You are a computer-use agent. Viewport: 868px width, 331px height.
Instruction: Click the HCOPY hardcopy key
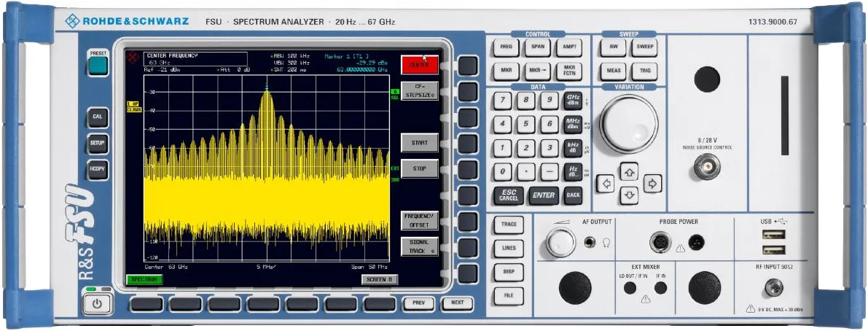pos(98,169)
